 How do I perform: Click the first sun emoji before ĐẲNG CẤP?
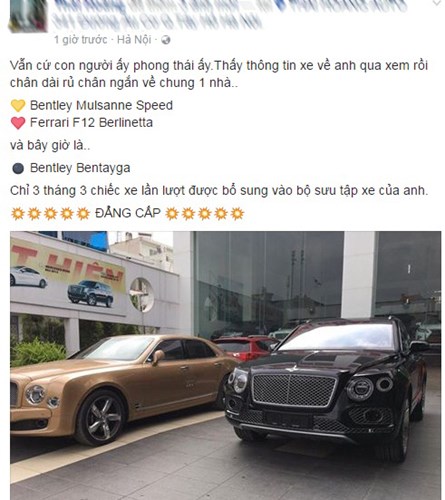click(x=18, y=213)
